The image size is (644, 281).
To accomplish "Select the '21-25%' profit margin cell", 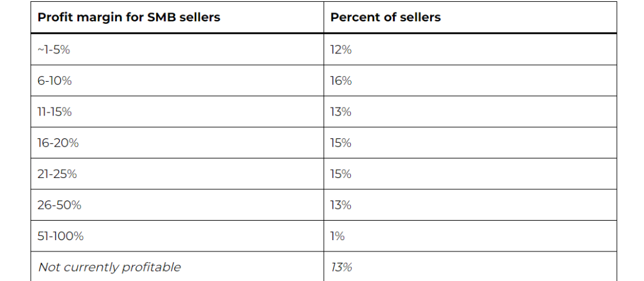I will 57,174.
